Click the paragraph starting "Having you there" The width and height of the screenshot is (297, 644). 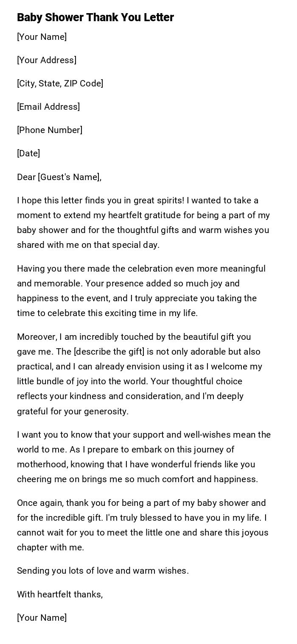point(141,291)
